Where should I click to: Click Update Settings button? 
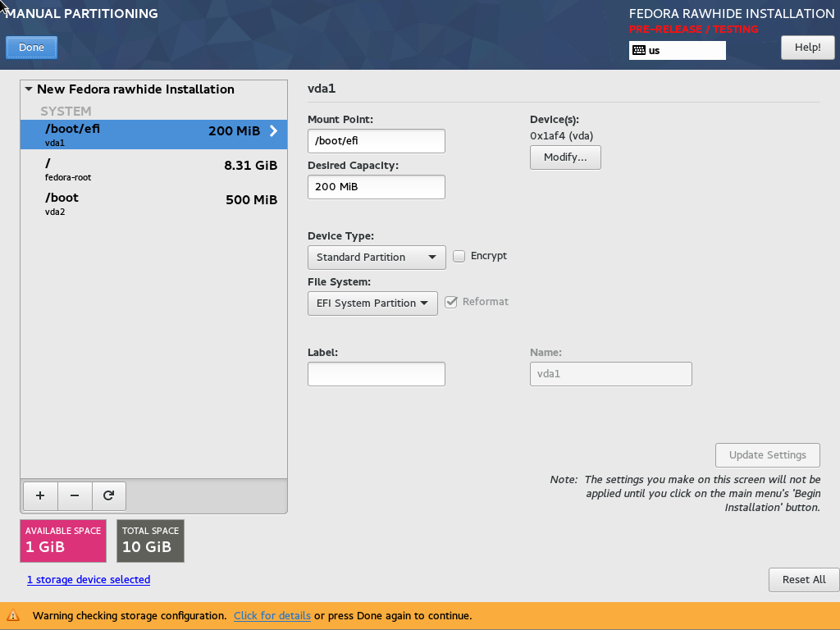(x=768, y=455)
